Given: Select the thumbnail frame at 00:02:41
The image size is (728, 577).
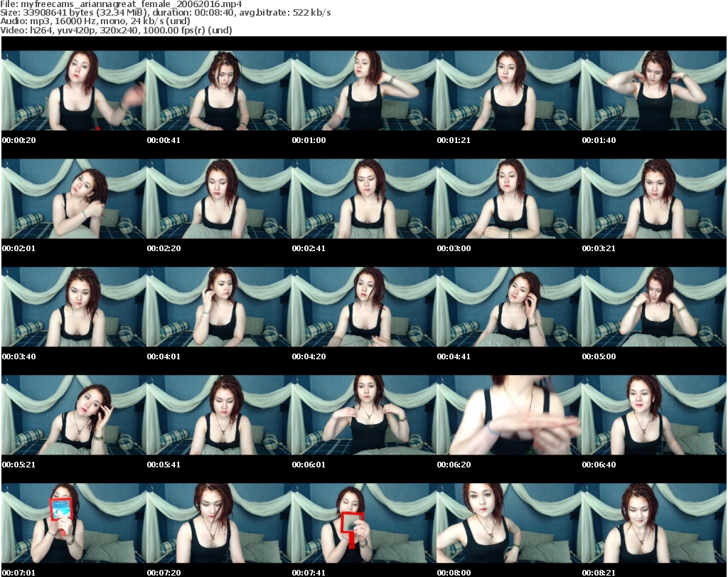Looking at the screenshot, I should tap(364, 198).
